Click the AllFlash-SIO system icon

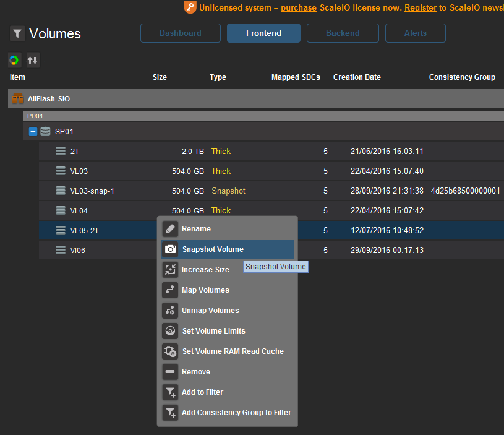18,99
